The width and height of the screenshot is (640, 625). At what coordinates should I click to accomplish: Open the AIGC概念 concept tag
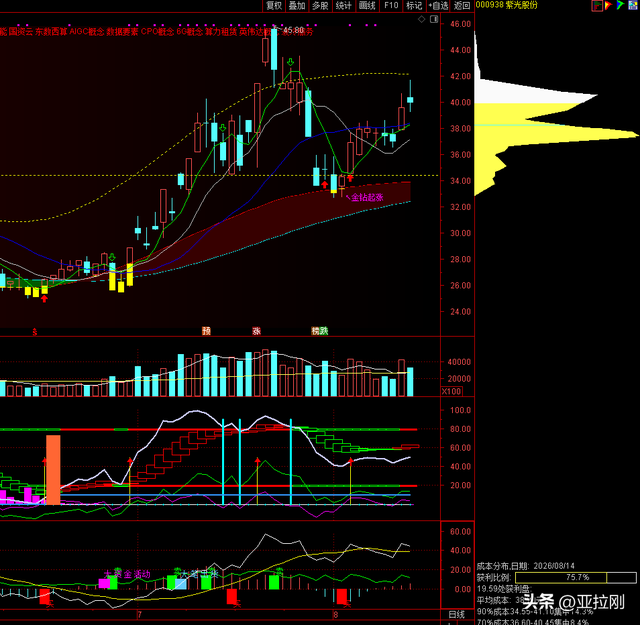87,31
